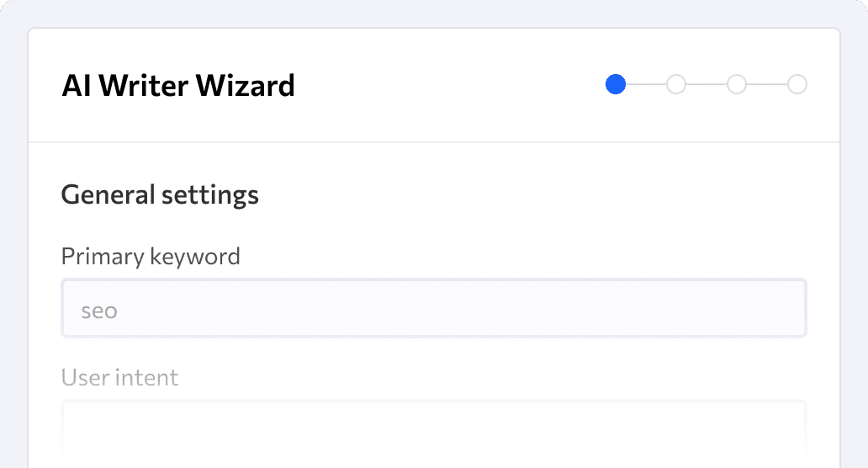The height and width of the screenshot is (468, 868).
Task: Click the General settings heading
Action: pyautogui.click(x=160, y=195)
